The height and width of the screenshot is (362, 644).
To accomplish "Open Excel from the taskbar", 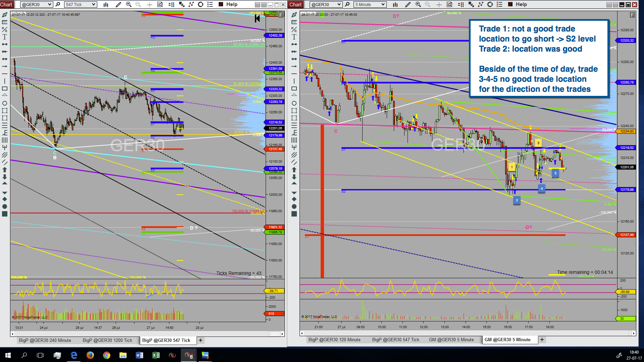I will (x=156, y=355).
